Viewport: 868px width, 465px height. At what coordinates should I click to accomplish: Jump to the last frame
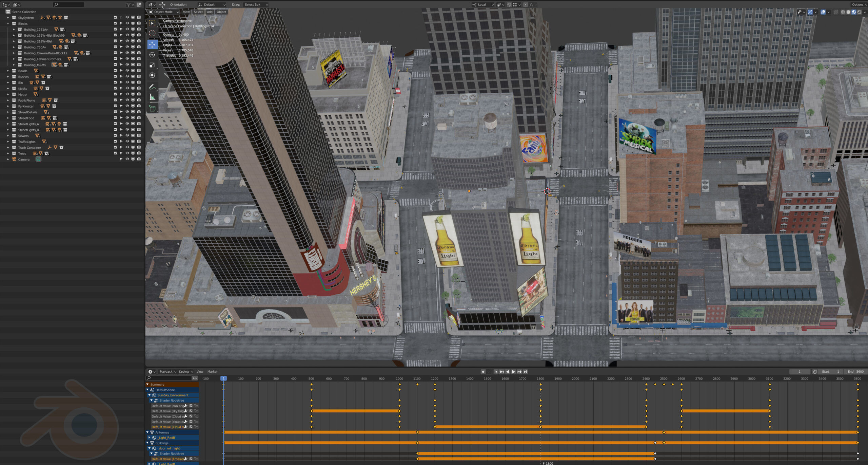coord(525,372)
